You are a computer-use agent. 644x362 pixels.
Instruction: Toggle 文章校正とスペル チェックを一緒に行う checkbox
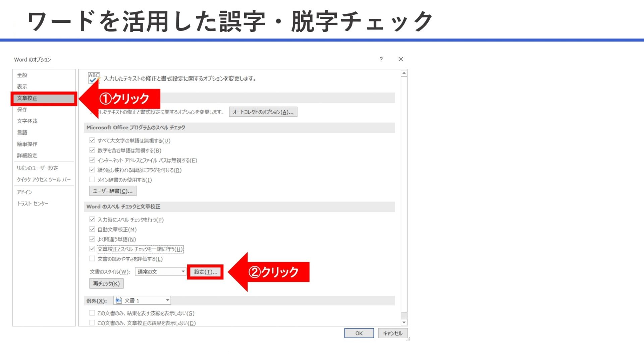[x=92, y=249]
